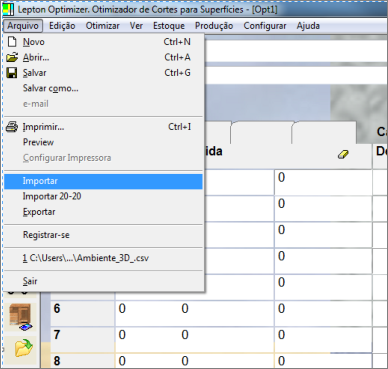Choose Sair to exit
Image resolution: width=388 pixels, height=369 pixels.
(x=103, y=281)
